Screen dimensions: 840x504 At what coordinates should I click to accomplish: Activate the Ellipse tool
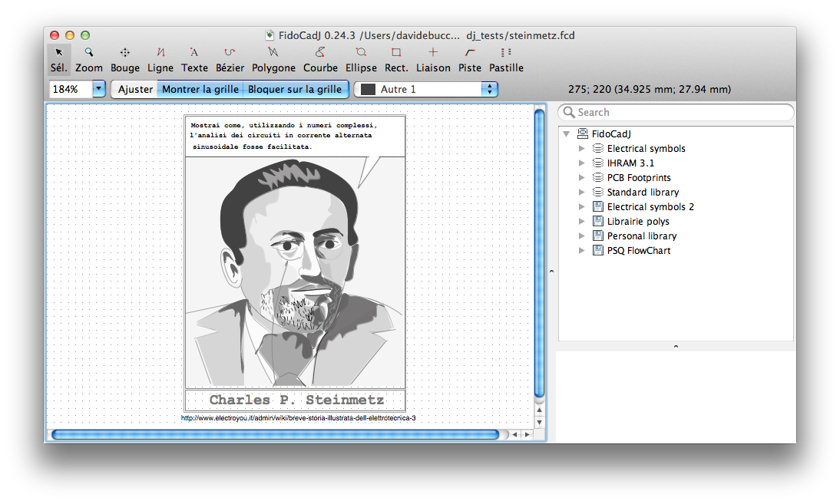[361, 59]
